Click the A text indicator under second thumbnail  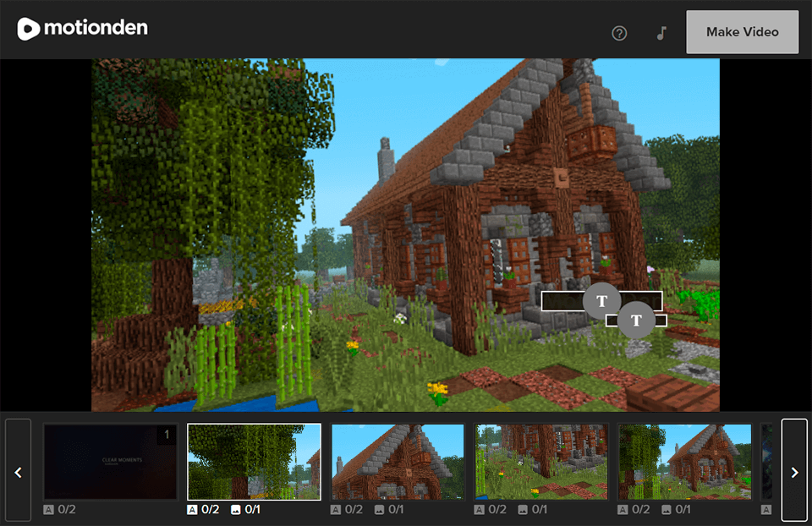[192, 509]
